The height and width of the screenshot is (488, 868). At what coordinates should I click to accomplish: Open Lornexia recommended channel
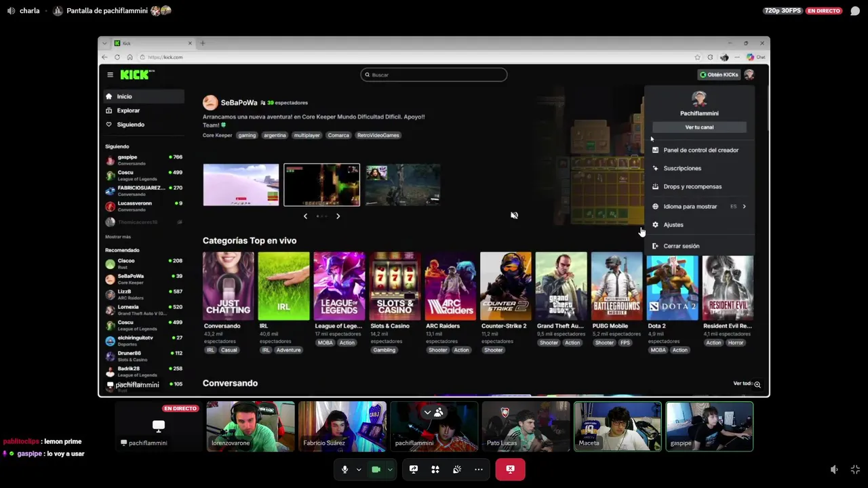[144, 310]
